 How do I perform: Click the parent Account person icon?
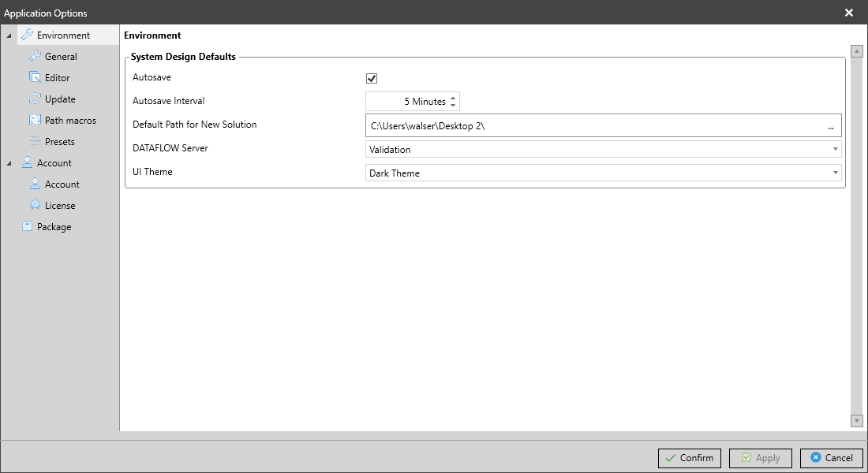coord(27,162)
